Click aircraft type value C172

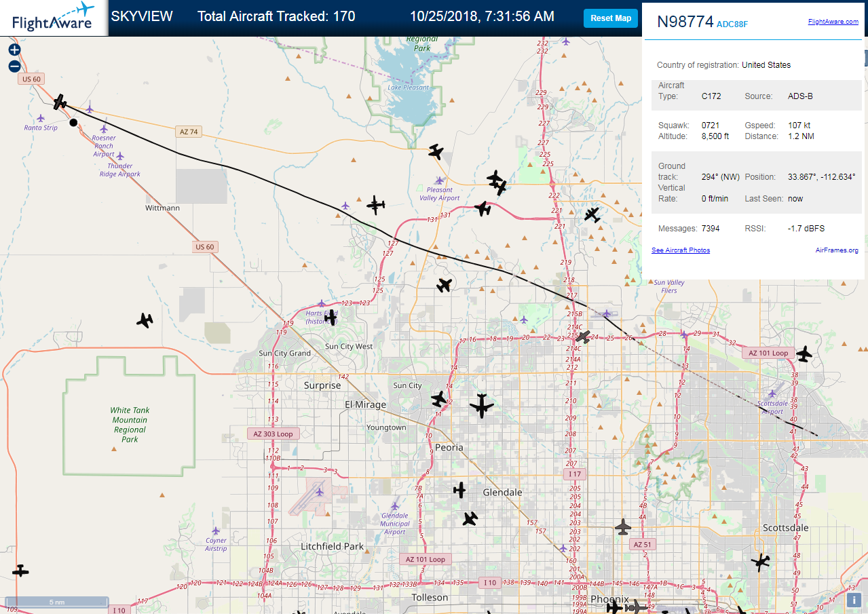coord(711,96)
